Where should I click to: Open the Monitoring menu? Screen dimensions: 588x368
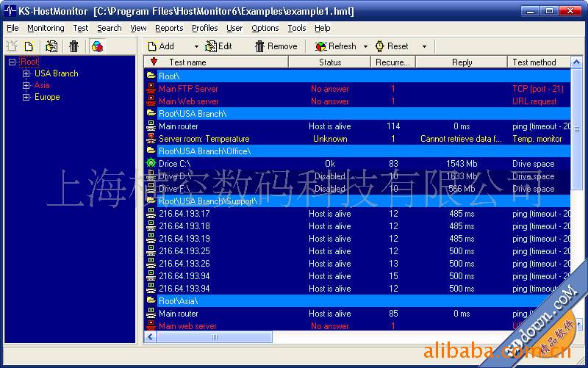click(x=46, y=28)
